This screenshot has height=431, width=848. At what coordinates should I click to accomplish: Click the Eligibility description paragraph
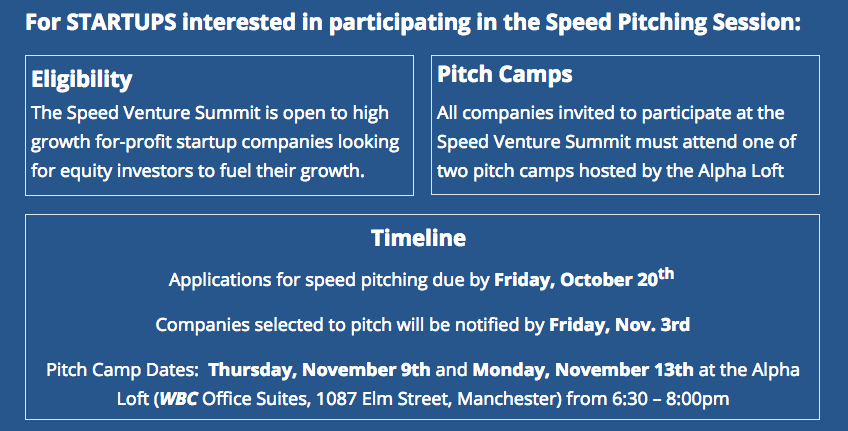click(215, 142)
